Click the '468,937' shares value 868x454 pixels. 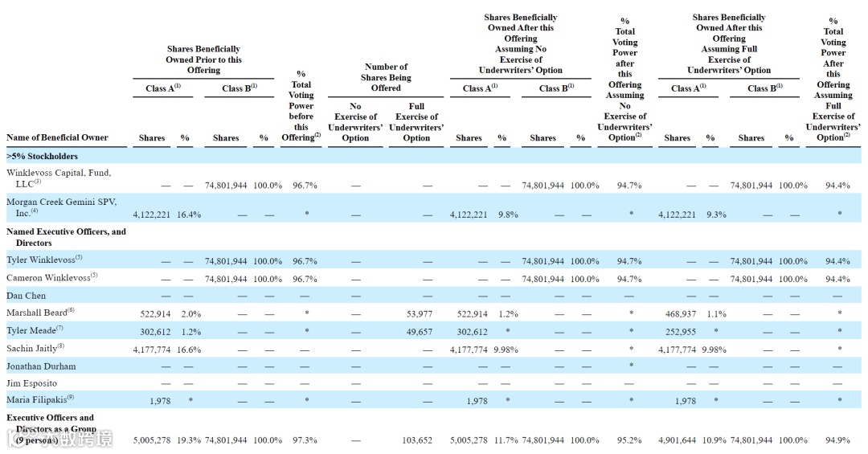681,314
